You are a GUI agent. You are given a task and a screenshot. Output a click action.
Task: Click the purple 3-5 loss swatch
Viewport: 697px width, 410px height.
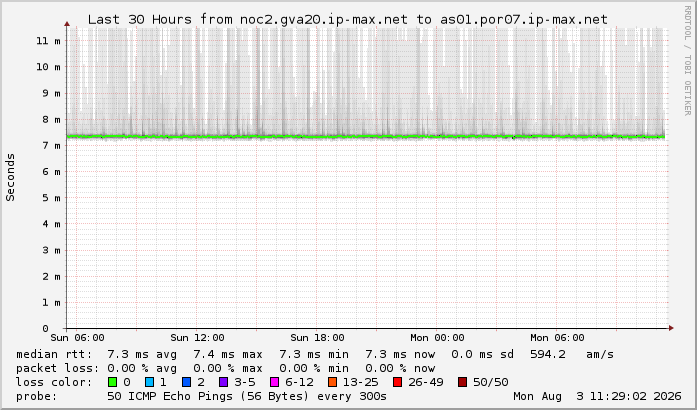point(224,382)
